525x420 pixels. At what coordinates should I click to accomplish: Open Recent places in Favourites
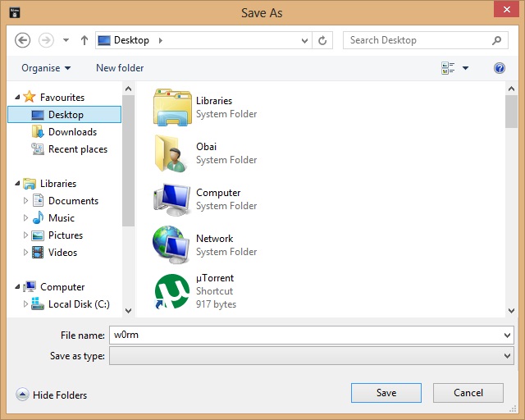pyautogui.click(x=78, y=149)
